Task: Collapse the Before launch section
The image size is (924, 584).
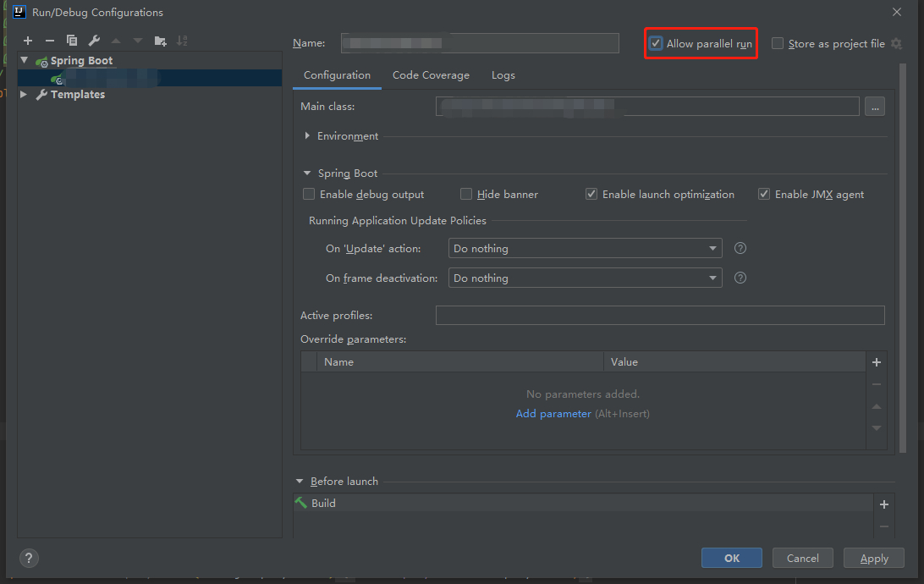Action: coord(300,482)
